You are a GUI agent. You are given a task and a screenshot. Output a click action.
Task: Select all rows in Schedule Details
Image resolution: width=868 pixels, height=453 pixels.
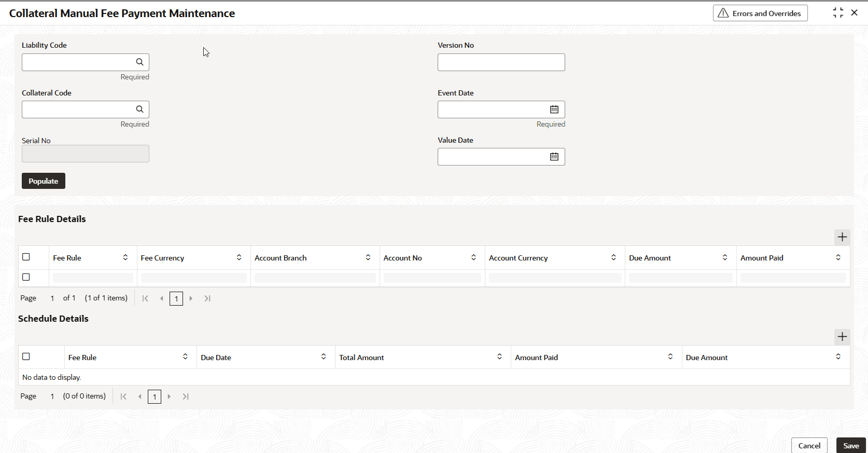tap(26, 356)
